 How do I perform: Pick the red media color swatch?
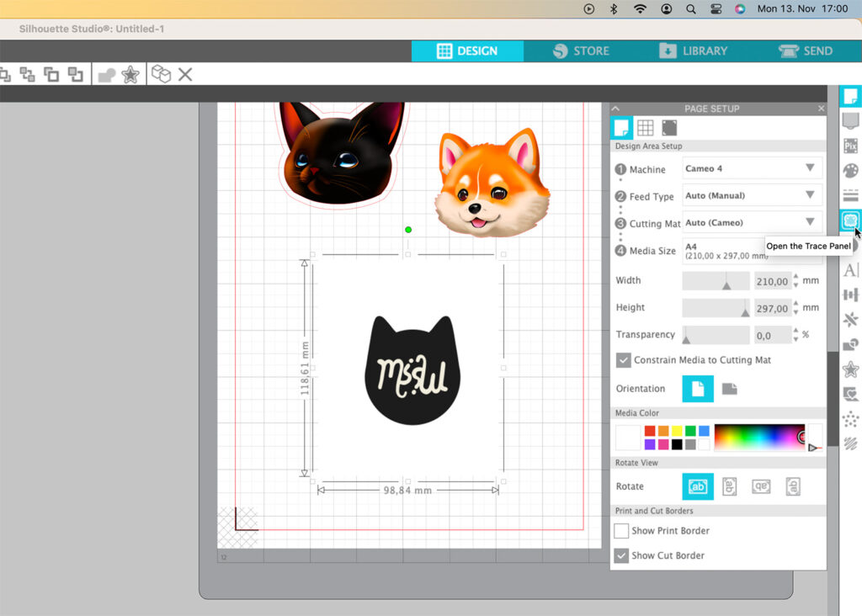pyautogui.click(x=649, y=431)
